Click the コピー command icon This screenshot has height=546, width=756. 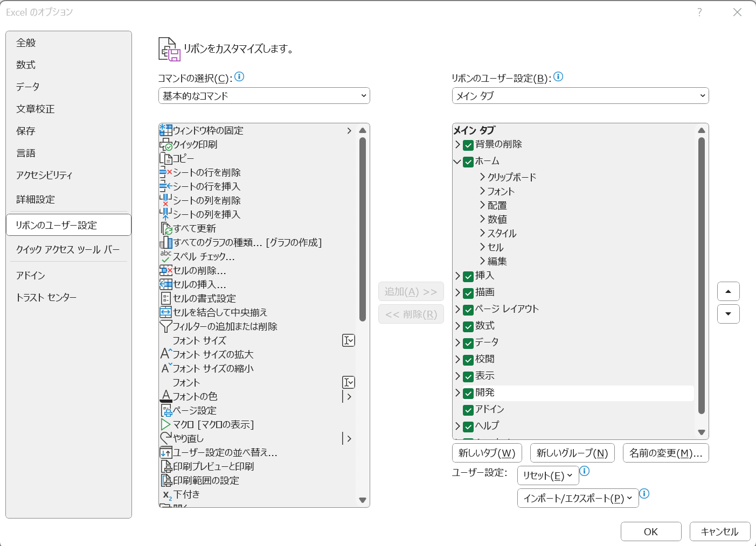point(166,158)
